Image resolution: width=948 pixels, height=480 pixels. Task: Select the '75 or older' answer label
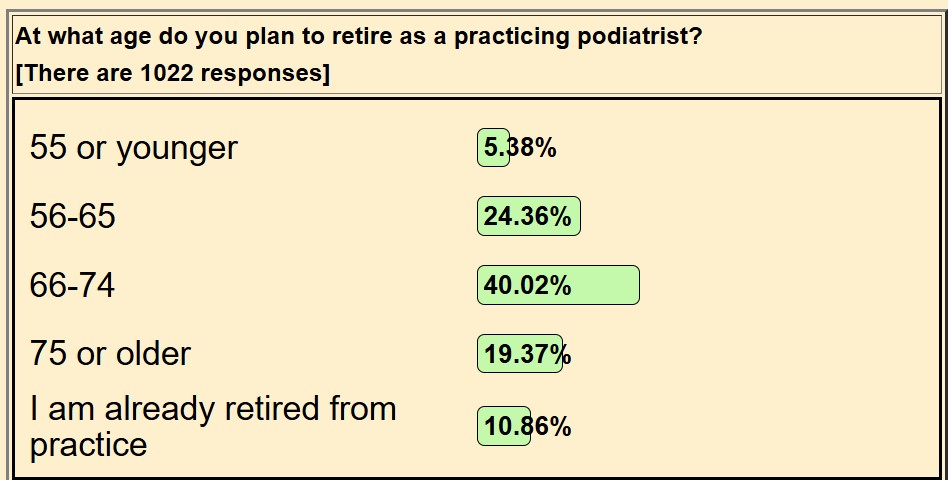(x=110, y=354)
